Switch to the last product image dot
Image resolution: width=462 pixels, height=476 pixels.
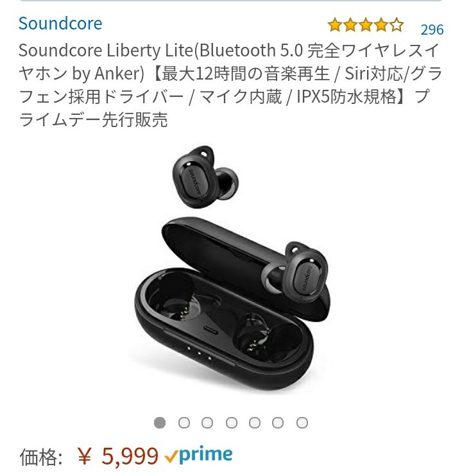click(302, 422)
